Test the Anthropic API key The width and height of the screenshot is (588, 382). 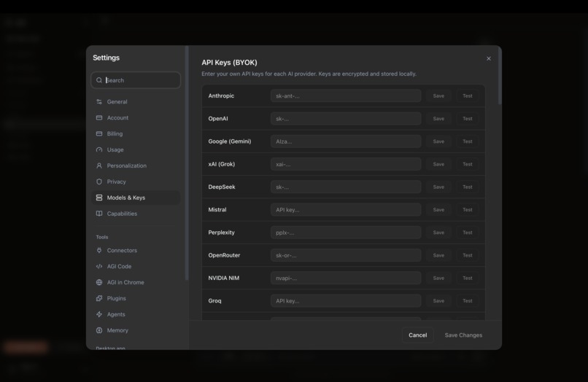click(x=467, y=96)
